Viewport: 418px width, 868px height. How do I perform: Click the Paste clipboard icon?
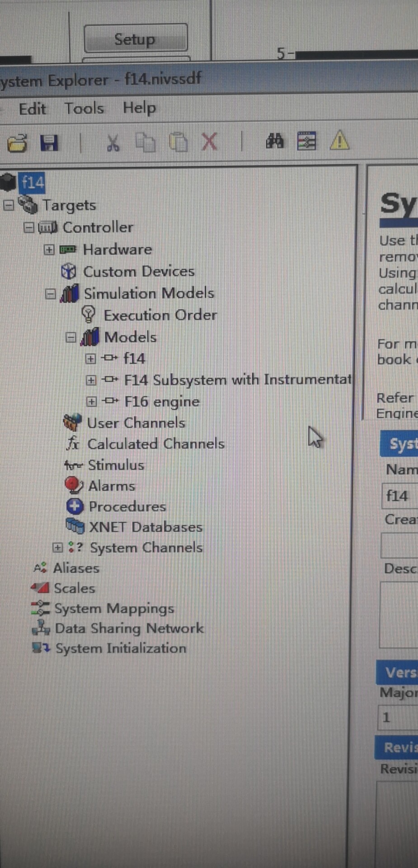tap(178, 142)
